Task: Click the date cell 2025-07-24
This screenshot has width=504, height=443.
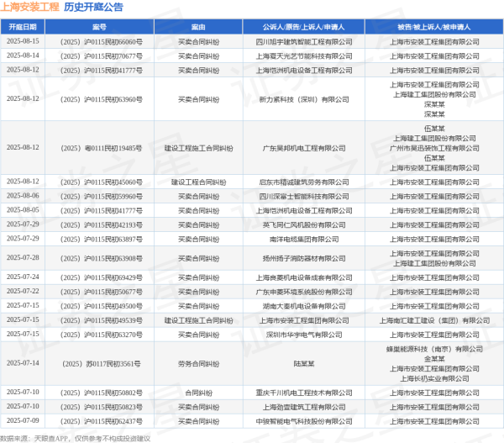Action: point(23,277)
